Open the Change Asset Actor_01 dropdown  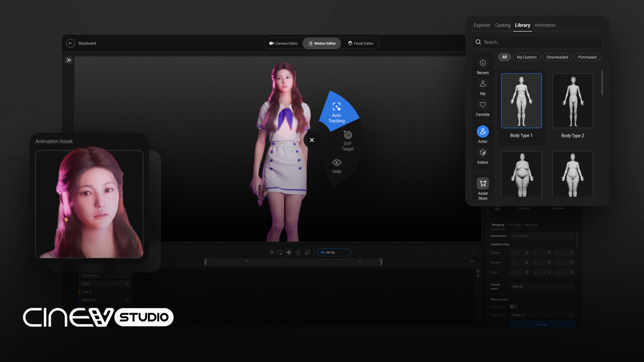tap(542, 286)
